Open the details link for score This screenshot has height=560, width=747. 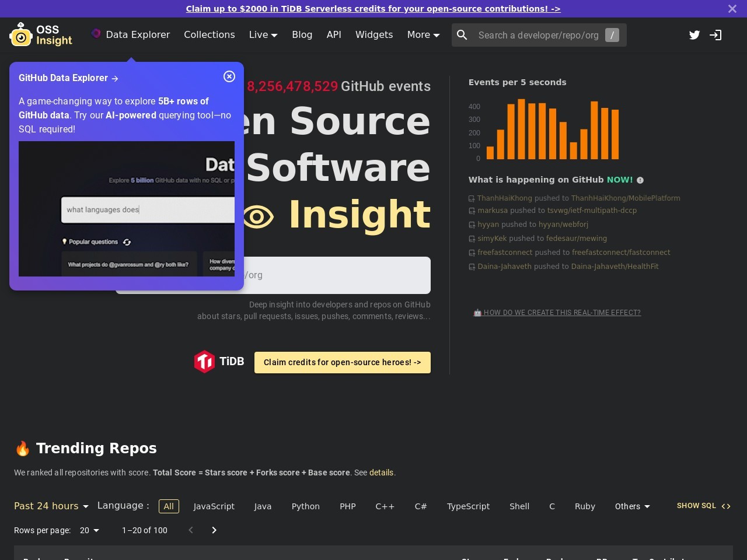point(382,473)
